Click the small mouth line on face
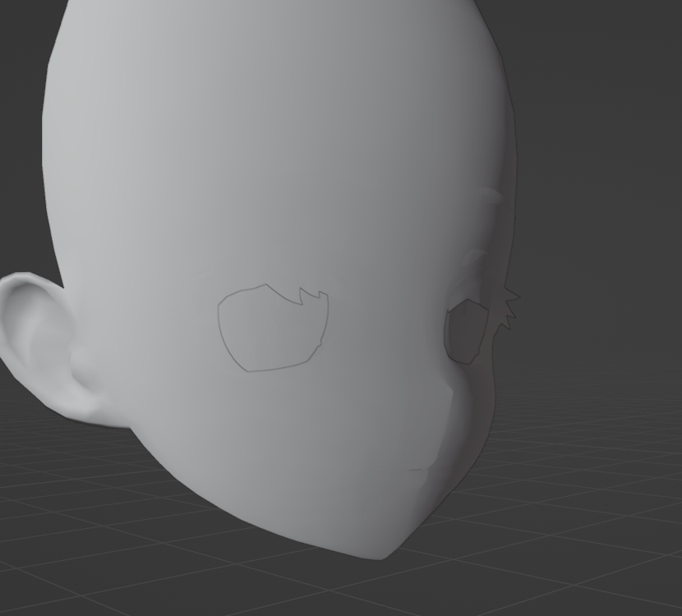This screenshot has height=616, width=682. click(417, 470)
